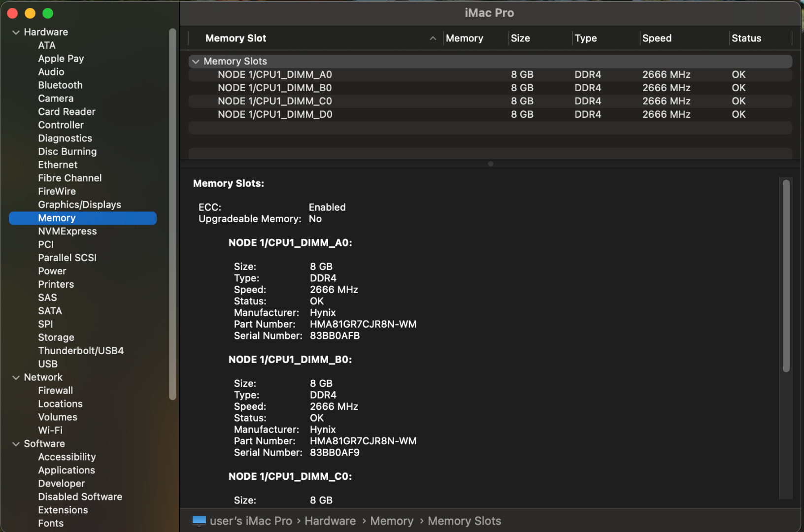The height and width of the screenshot is (532, 804).
Task: Select SATA in the sidebar
Action: [x=50, y=311]
